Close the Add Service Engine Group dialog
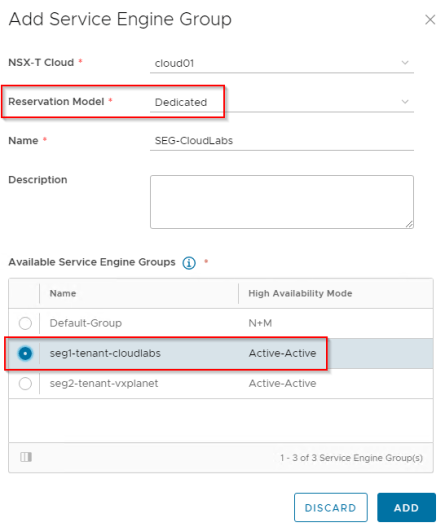This screenshot has width=445, height=527. pyautogui.click(x=430, y=19)
